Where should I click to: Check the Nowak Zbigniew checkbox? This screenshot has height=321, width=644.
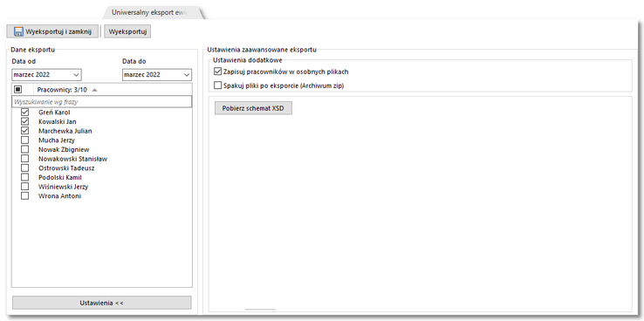tap(24, 149)
